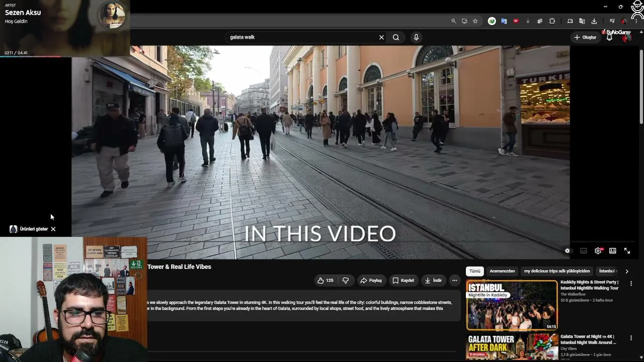This screenshot has height=362, width=644.
Task: Open browser downloads tray
Action: 594,21
